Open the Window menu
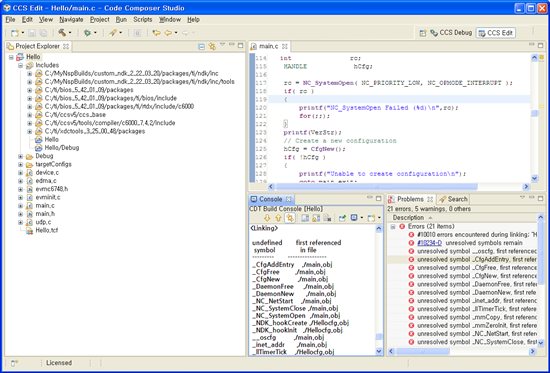Image resolution: width=550 pixels, height=373 pixels. pyautogui.click(x=170, y=20)
